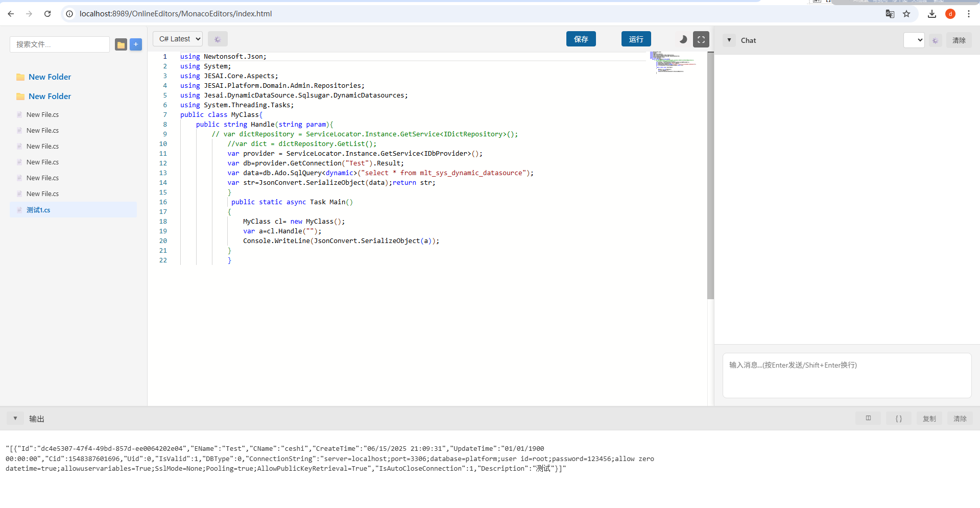This screenshot has width=980, height=508.
Task: Toggle dark mode with the moon icon
Action: click(683, 39)
